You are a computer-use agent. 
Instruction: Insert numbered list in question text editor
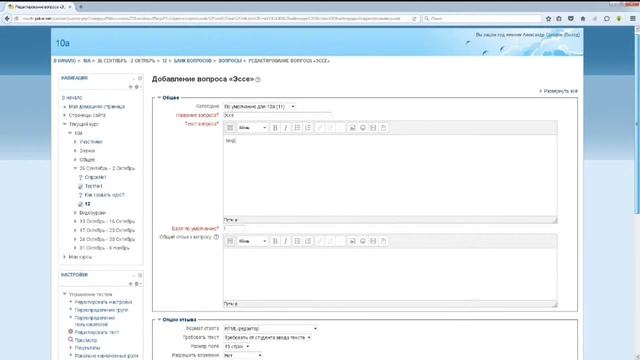(x=308, y=128)
